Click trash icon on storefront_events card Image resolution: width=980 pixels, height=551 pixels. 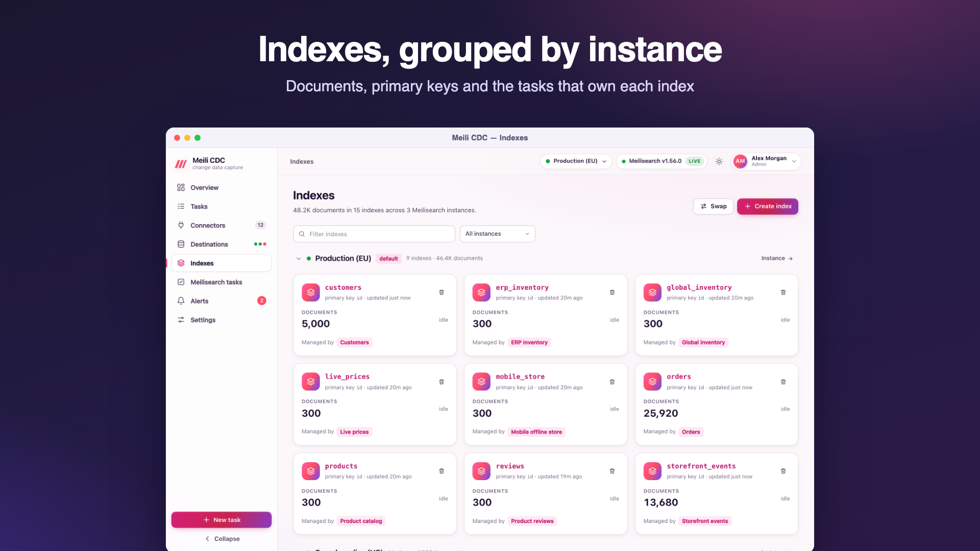click(x=783, y=471)
